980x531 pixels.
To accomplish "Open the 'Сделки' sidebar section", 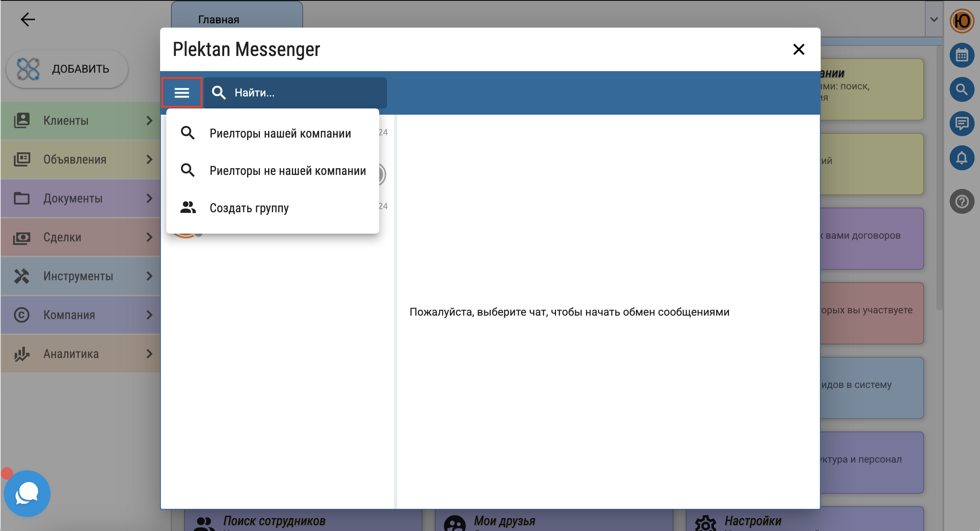I will pyautogui.click(x=80, y=237).
